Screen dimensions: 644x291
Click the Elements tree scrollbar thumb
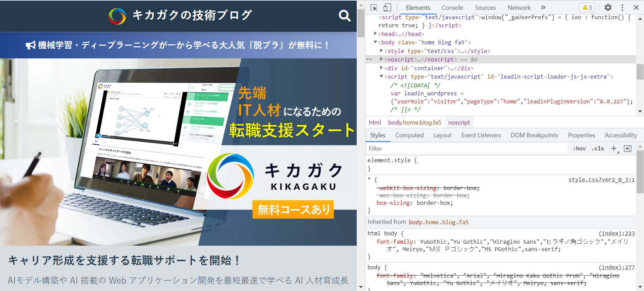tap(640, 71)
